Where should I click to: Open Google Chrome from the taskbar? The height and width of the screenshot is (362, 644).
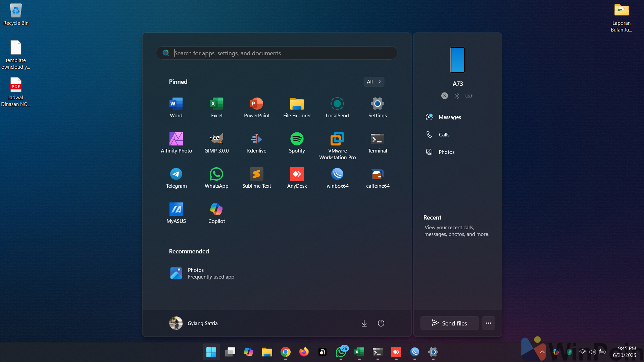coord(286,352)
